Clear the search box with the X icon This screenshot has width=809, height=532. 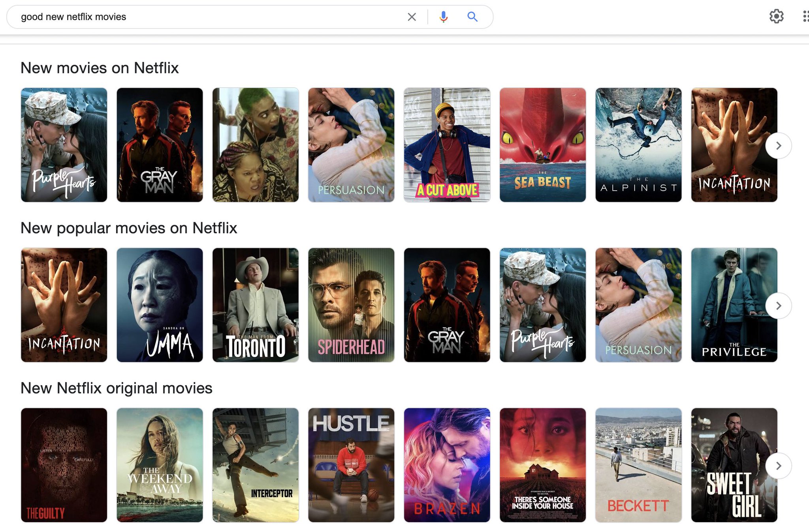(x=412, y=17)
